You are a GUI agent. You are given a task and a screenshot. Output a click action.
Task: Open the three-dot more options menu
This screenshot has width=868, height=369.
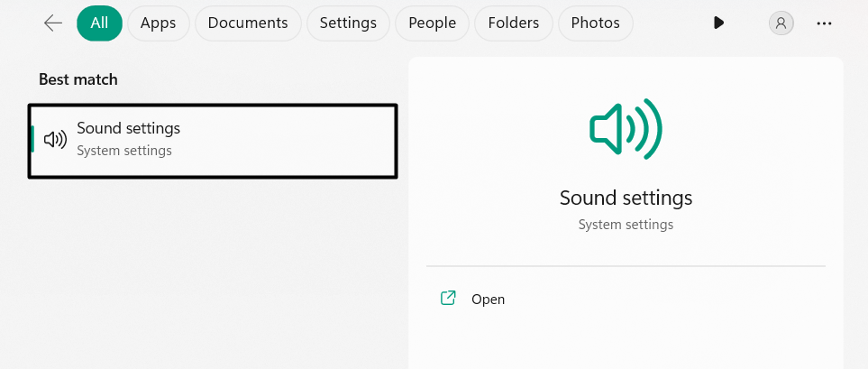click(x=824, y=23)
